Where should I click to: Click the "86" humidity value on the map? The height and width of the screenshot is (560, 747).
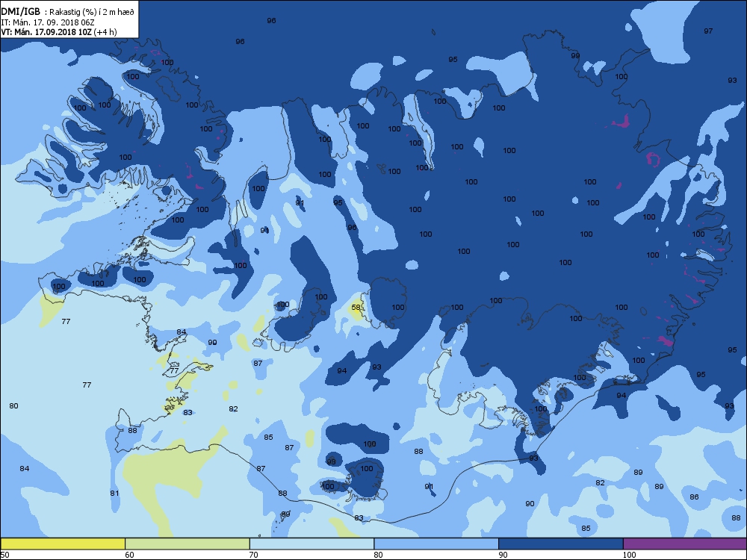pos(694,497)
